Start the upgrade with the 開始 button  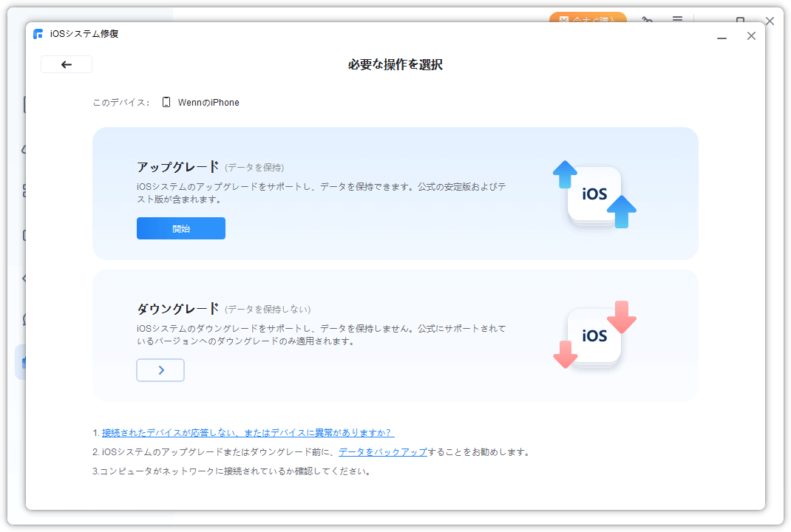click(x=181, y=228)
